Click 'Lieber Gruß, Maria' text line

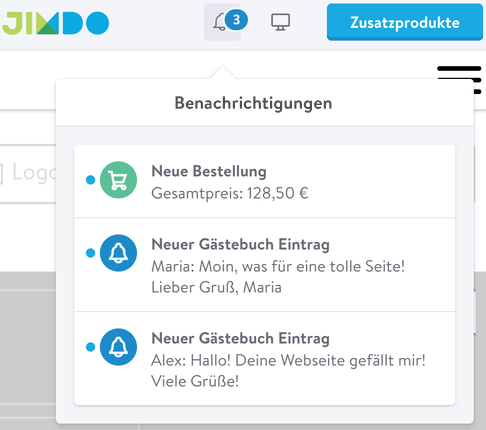coord(217,287)
